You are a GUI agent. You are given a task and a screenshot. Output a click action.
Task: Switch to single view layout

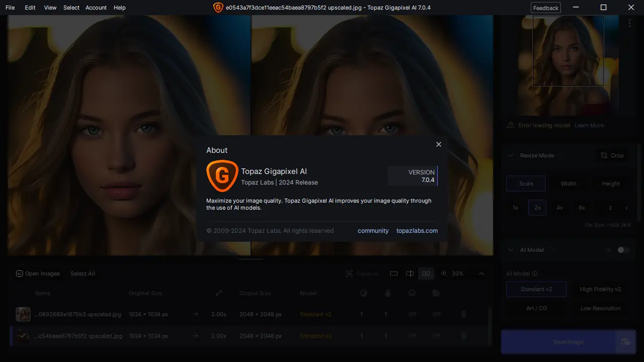click(x=394, y=274)
